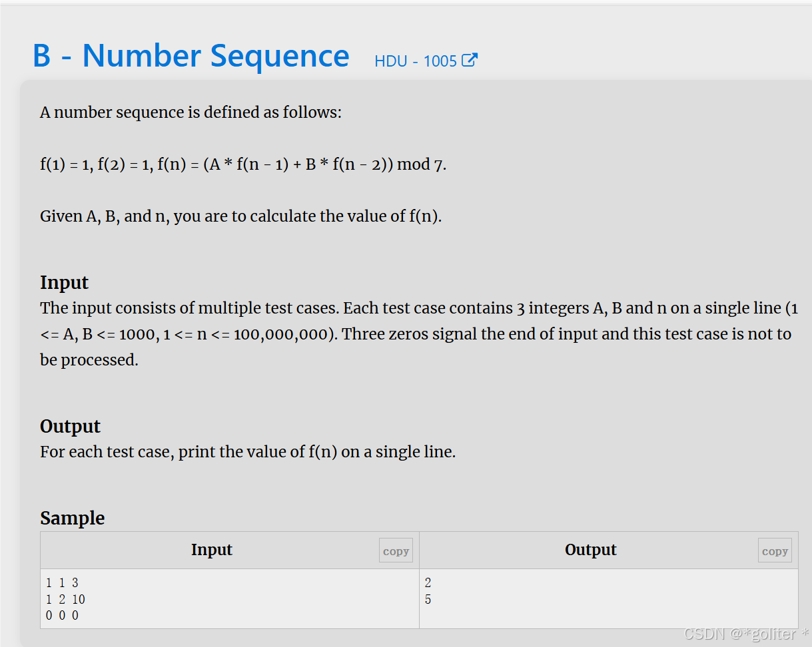The image size is (812, 647).
Task: Click the text 'be processed.'
Action: 89,360
